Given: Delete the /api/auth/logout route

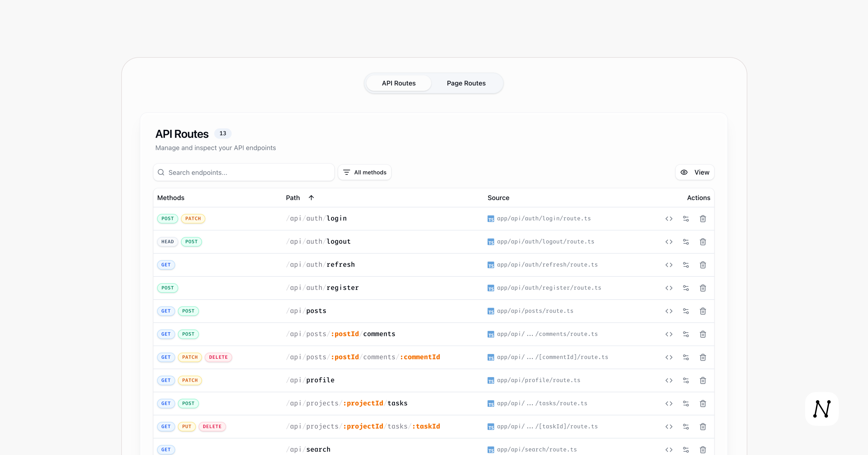Looking at the screenshot, I should (702, 242).
